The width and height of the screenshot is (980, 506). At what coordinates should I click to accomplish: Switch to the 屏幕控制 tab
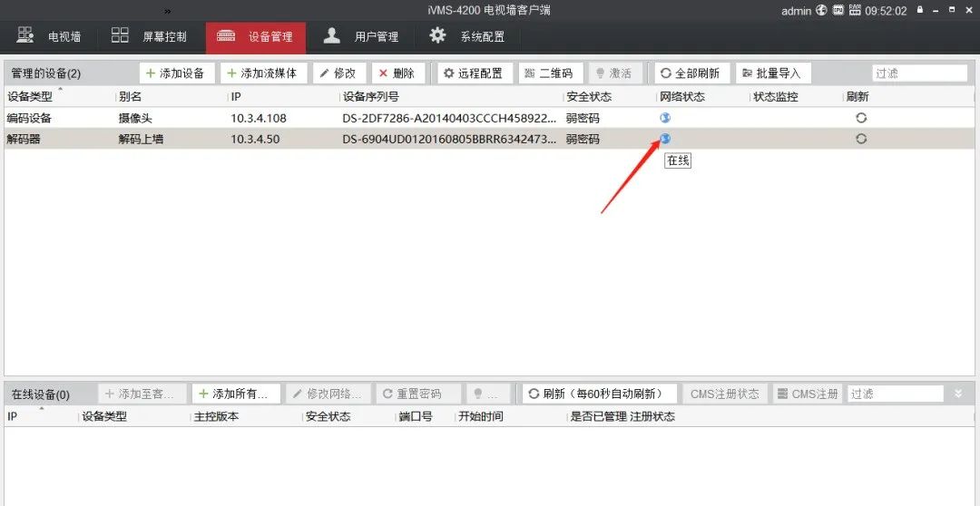click(149, 36)
